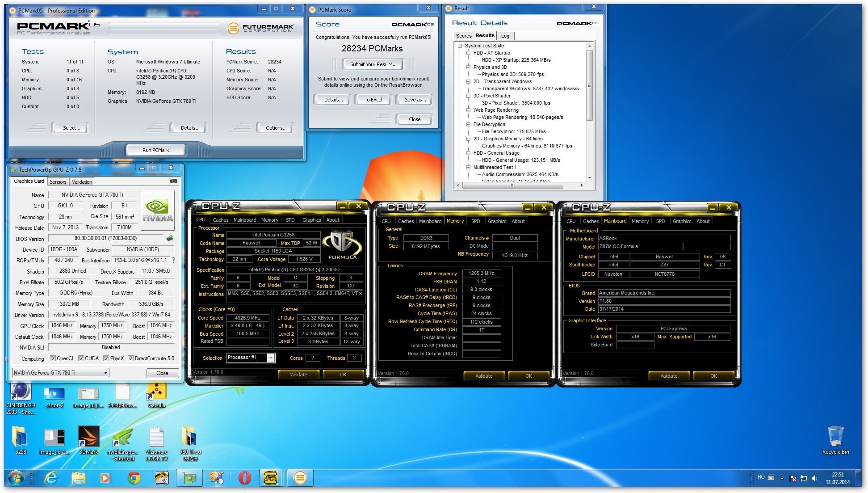Click the PCMark05 orange taskbar icon
This screenshot has height=493, width=868.
(x=300, y=478)
